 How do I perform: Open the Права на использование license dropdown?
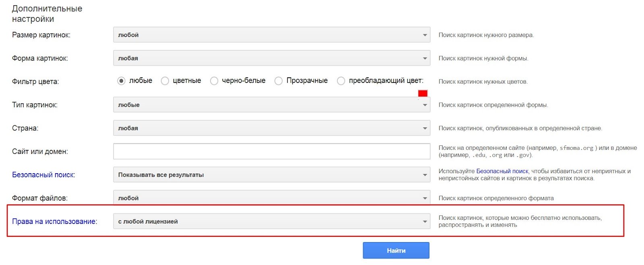pos(271,222)
